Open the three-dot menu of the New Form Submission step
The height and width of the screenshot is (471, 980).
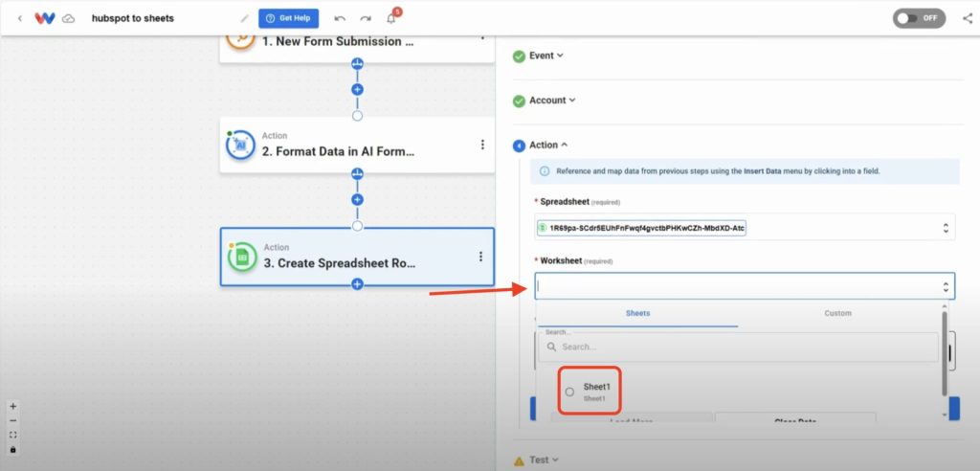(481, 37)
